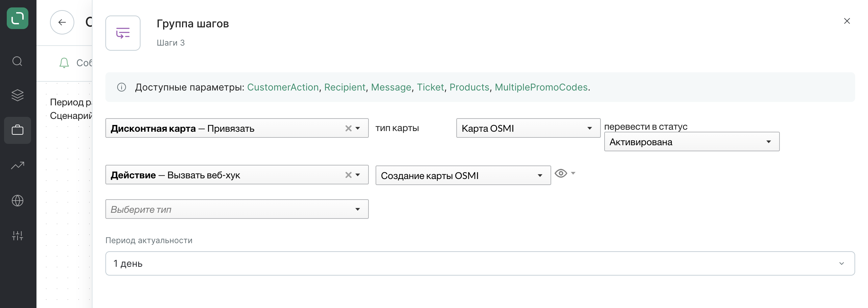Click the info icon before Доступные параметры

[122, 87]
